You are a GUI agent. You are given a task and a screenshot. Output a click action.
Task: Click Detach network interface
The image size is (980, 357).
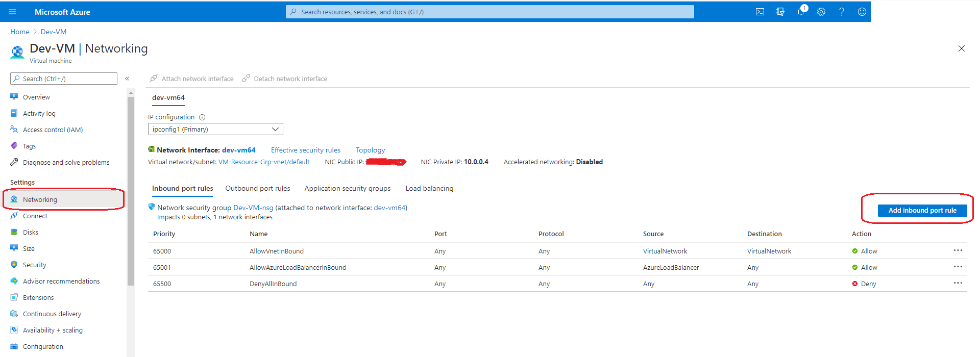pos(285,79)
